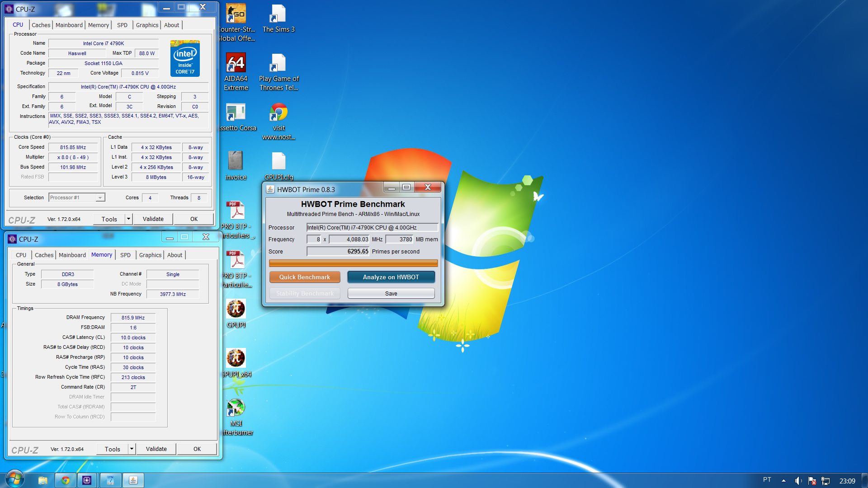Screen dimensions: 868x488
Task: Open About tab in upper CPU-Z
Action: 171,25
